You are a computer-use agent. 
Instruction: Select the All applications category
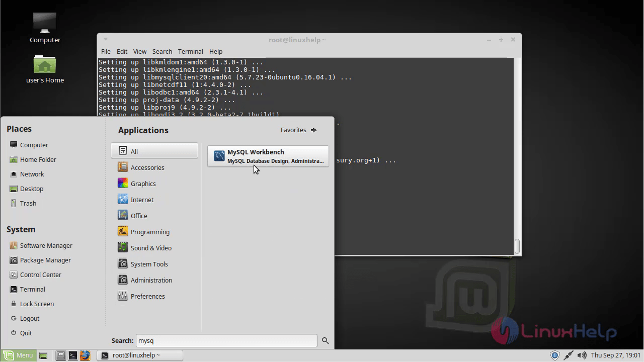154,151
